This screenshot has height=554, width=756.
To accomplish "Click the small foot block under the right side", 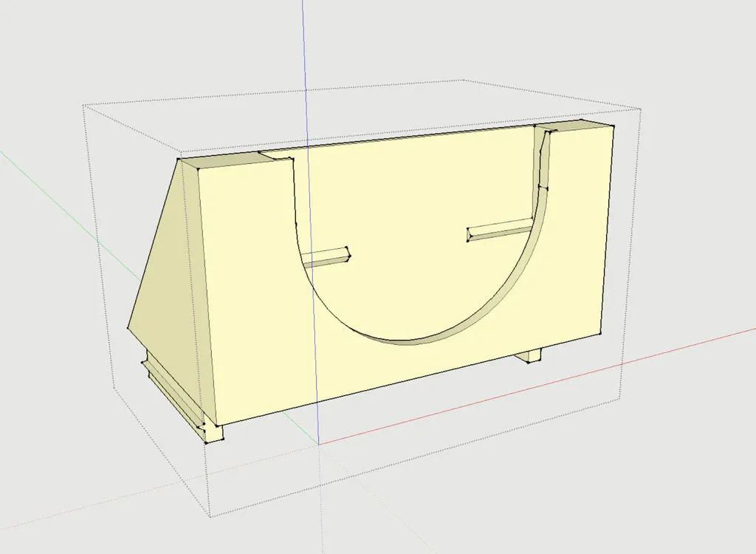I will 528,355.
